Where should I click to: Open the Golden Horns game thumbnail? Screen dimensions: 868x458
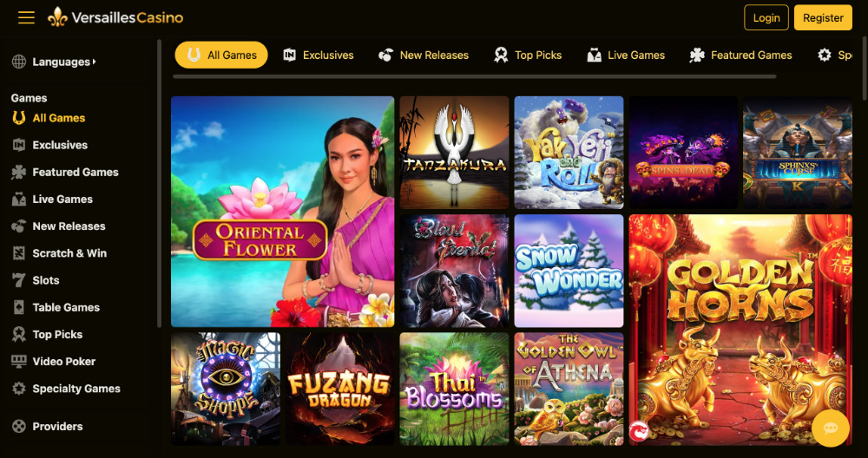pyautogui.click(x=740, y=330)
